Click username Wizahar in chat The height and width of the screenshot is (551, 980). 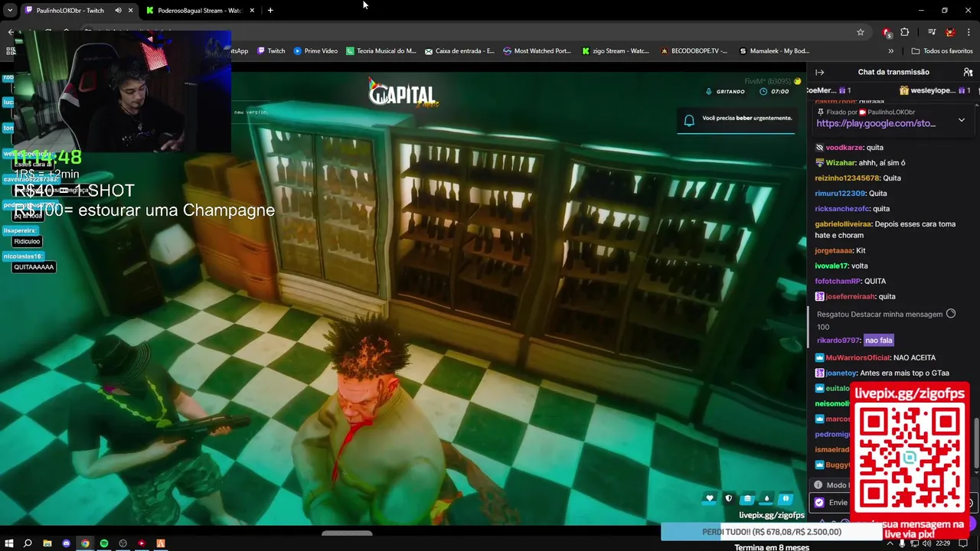pyautogui.click(x=840, y=162)
